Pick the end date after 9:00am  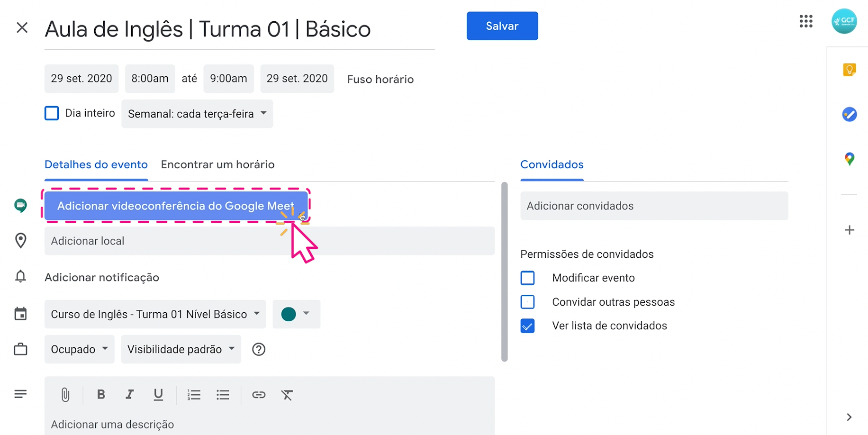point(297,79)
